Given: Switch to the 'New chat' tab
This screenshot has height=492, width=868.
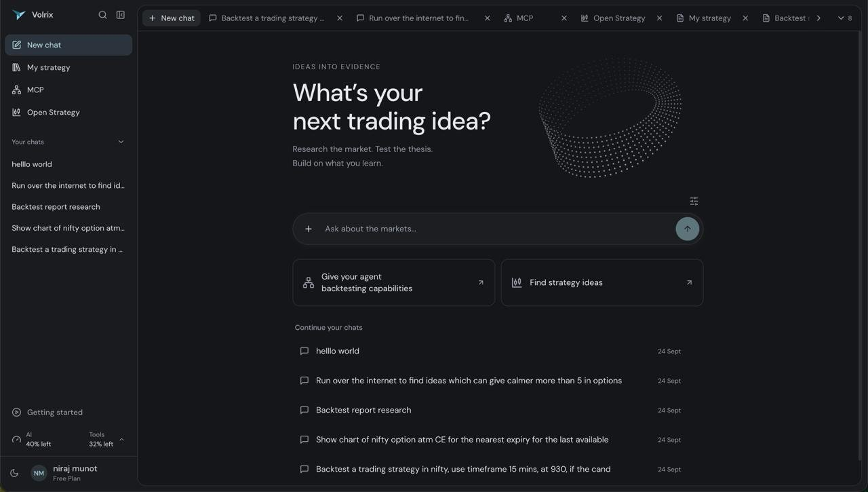Looking at the screenshot, I should 172,18.
